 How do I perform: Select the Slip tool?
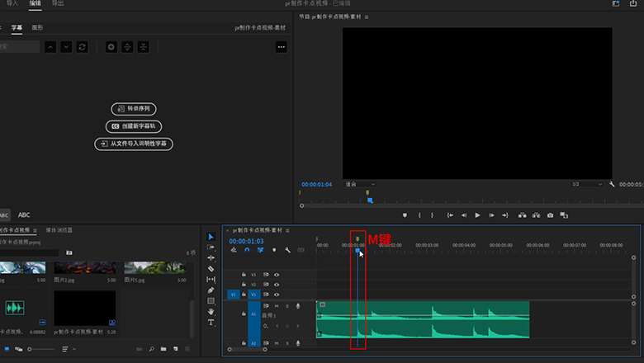coord(211,280)
